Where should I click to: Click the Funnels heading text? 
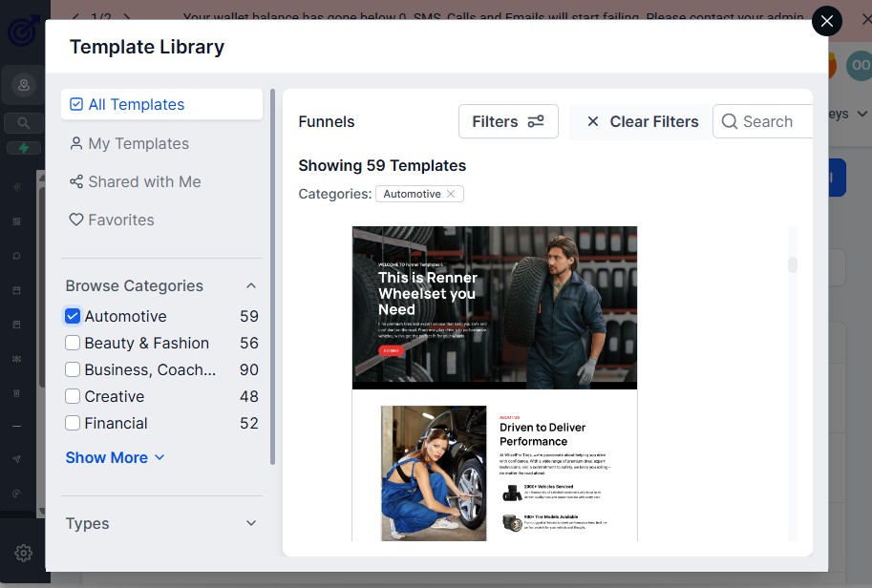327,122
